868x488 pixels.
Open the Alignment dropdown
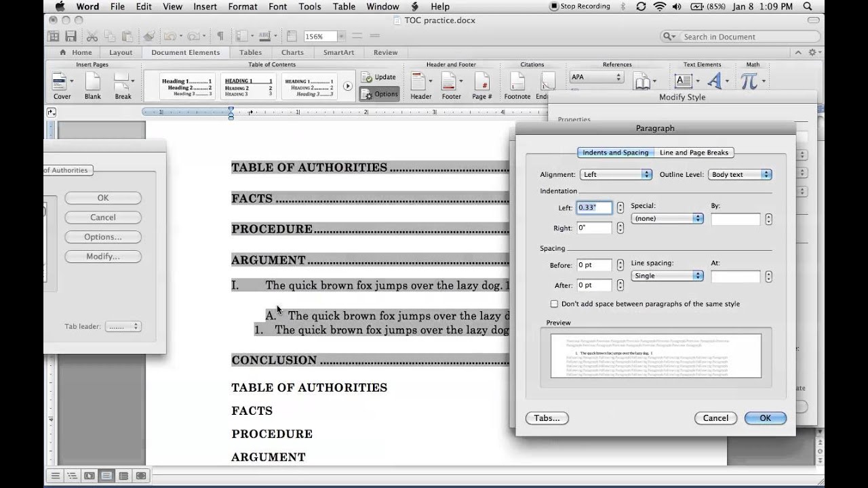click(616, 174)
